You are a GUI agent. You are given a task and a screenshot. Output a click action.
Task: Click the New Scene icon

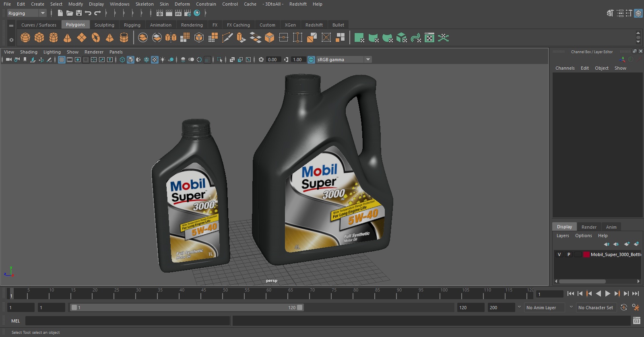click(60, 13)
